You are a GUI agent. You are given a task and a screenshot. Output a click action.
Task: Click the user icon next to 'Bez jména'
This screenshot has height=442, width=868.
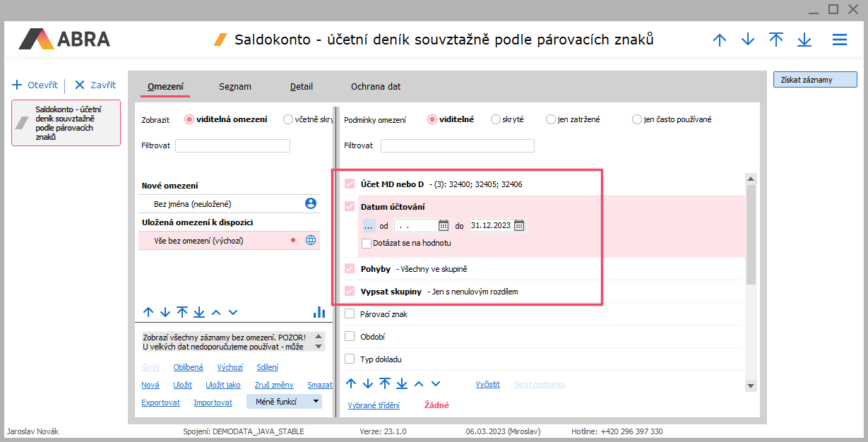tap(310, 203)
